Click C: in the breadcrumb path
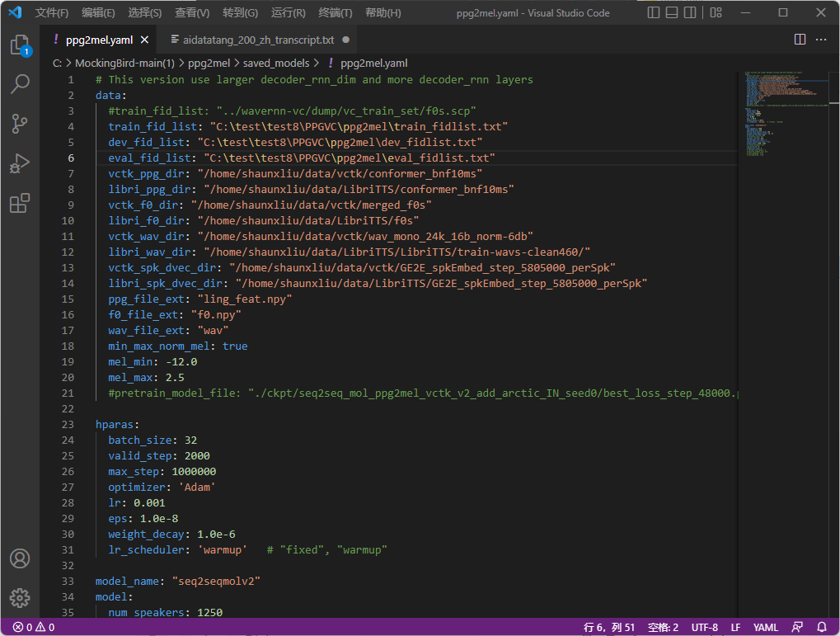Image resolution: width=840 pixels, height=636 pixels. tap(57, 64)
